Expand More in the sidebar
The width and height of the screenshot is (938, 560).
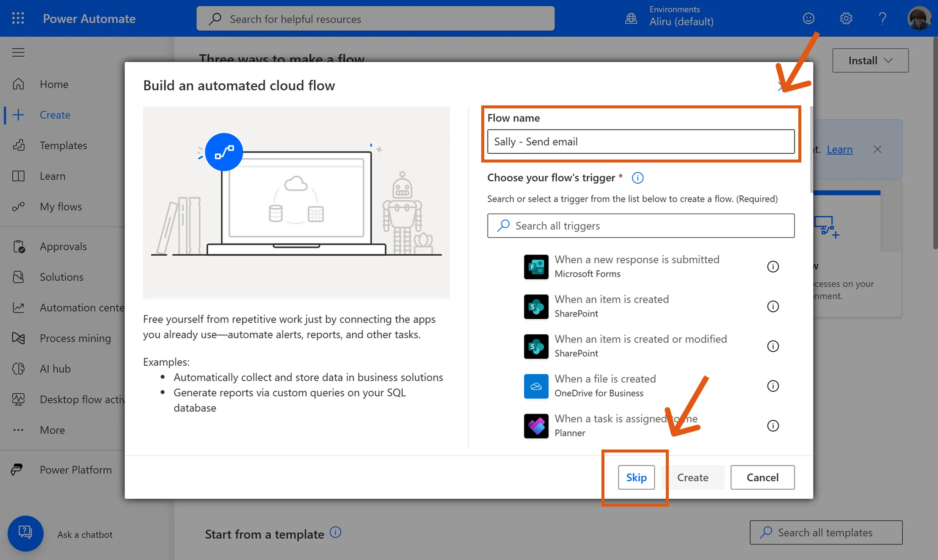tap(52, 430)
